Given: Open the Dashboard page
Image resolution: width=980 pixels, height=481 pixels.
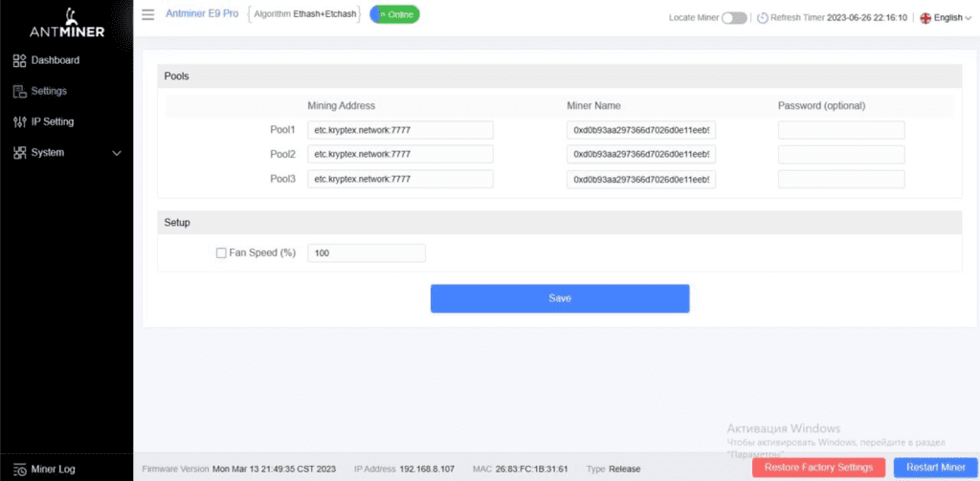Looking at the screenshot, I should tap(55, 60).
